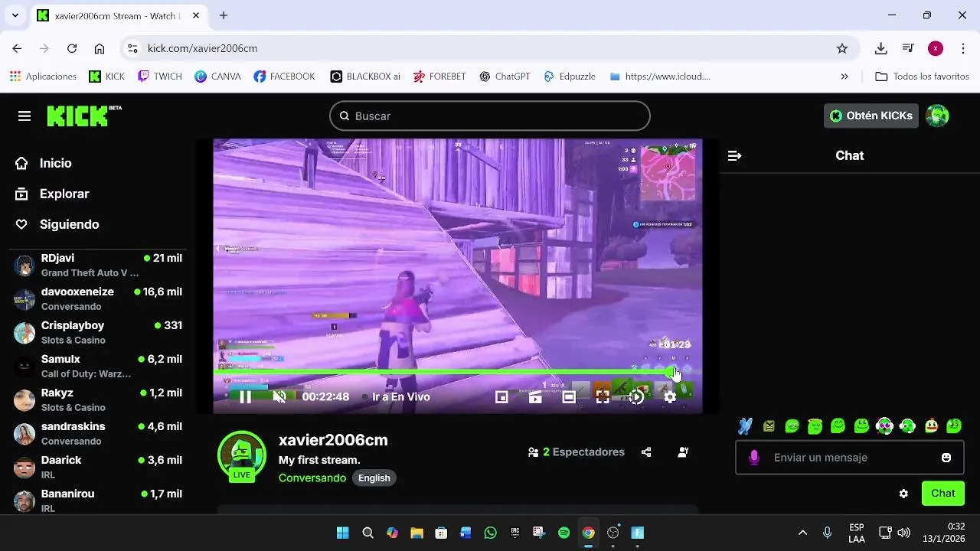Insert the angry yellow face emote

(769, 426)
